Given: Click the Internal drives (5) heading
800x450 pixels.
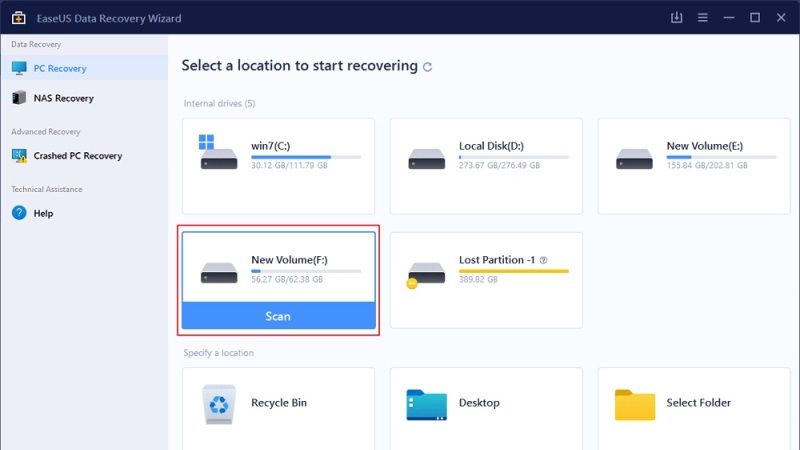Looking at the screenshot, I should 219,104.
